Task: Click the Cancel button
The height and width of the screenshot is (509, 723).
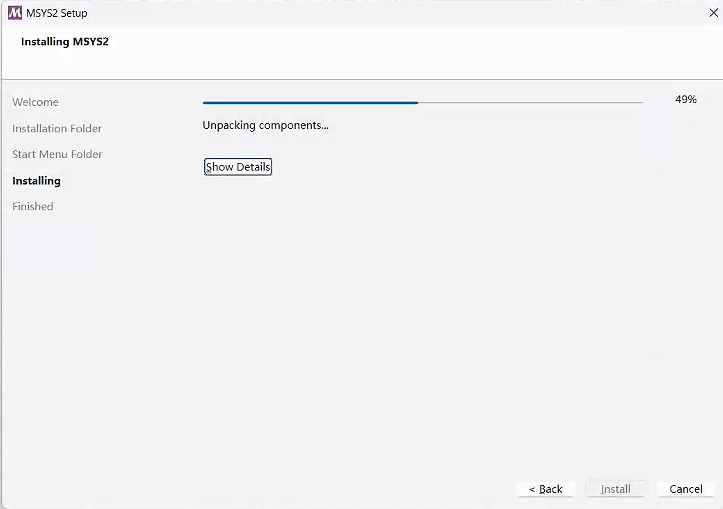Action: pyautogui.click(x=686, y=489)
